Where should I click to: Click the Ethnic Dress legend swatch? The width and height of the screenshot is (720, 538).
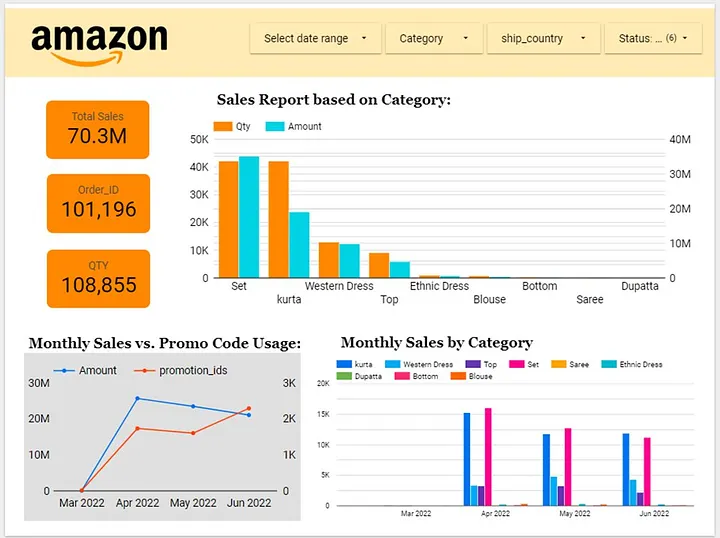coord(609,365)
